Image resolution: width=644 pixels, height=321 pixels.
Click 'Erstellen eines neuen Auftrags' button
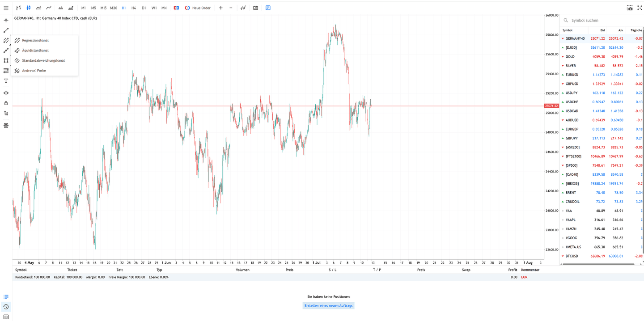coord(329,306)
